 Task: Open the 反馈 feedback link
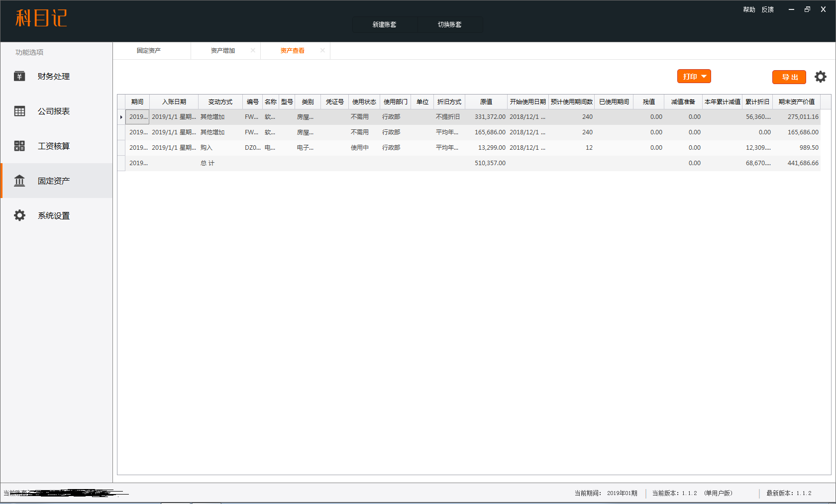(x=767, y=9)
